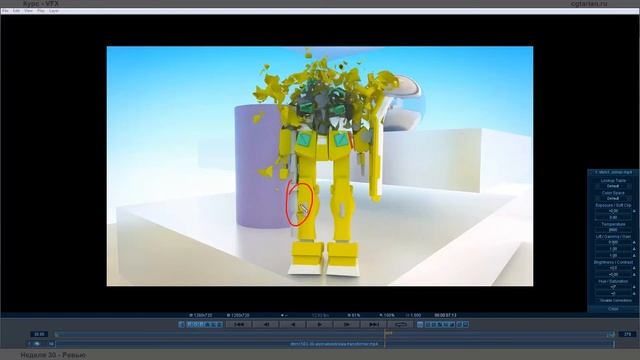Click the Gain value field
This screenshot has width=640, height=360.
pyautogui.click(x=613, y=256)
